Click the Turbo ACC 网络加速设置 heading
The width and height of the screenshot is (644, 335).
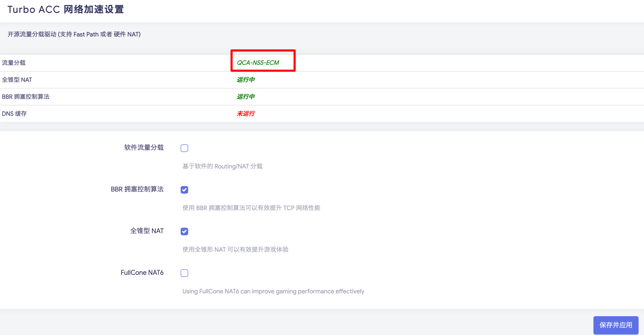(x=65, y=9)
